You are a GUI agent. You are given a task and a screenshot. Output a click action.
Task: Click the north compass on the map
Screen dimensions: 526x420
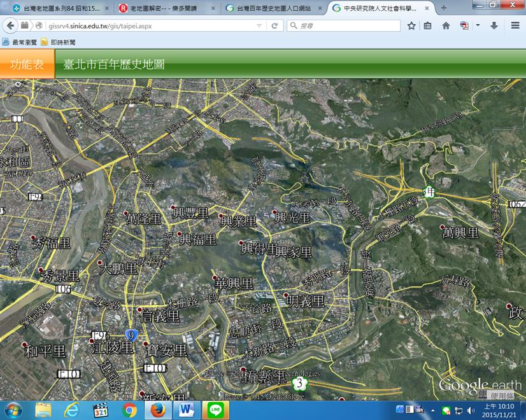coord(18,84)
